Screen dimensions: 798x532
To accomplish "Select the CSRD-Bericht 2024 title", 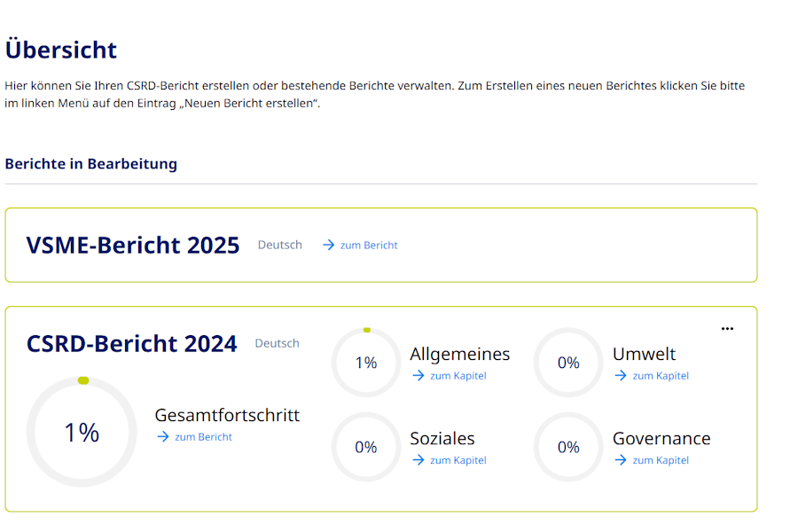I will tap(132, 343).
